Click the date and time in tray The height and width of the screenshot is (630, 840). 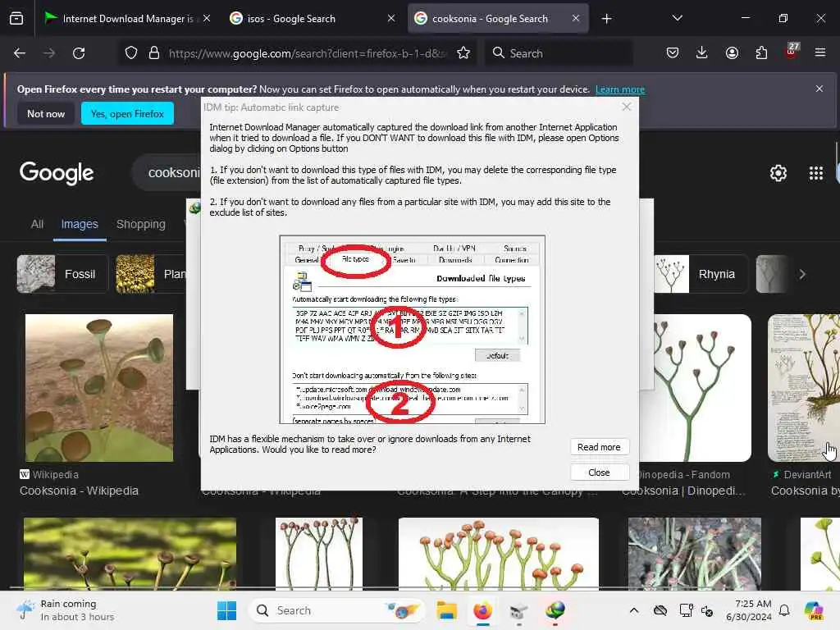coord(748,610)
